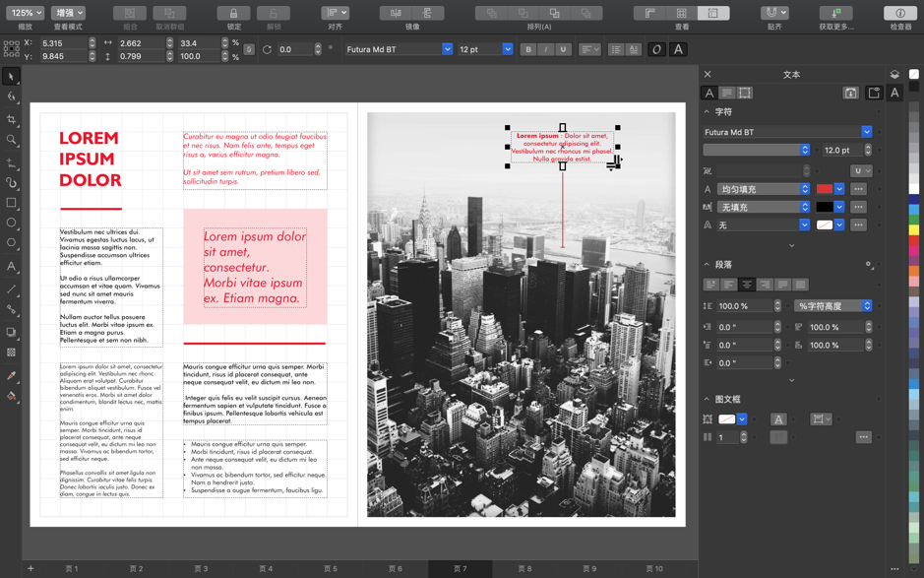924x578 pixels.
Task: Click the 锁定 lock icon in the toolbar
Action: pos(232,13)
